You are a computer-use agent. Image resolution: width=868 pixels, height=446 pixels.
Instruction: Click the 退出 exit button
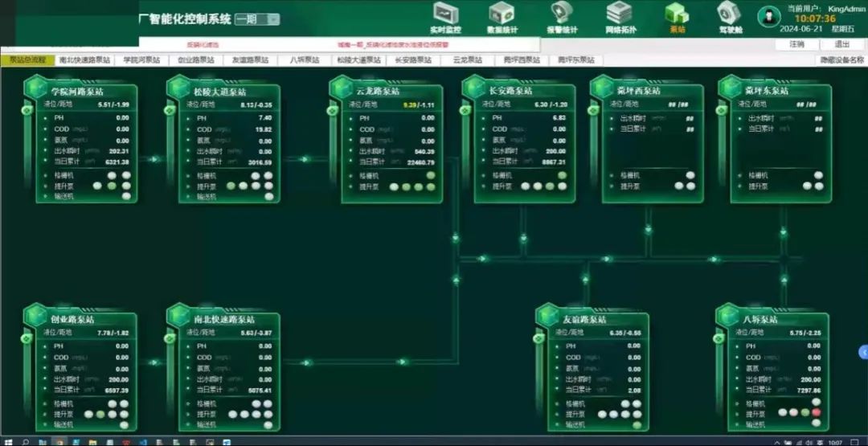(x=841, y=44)
